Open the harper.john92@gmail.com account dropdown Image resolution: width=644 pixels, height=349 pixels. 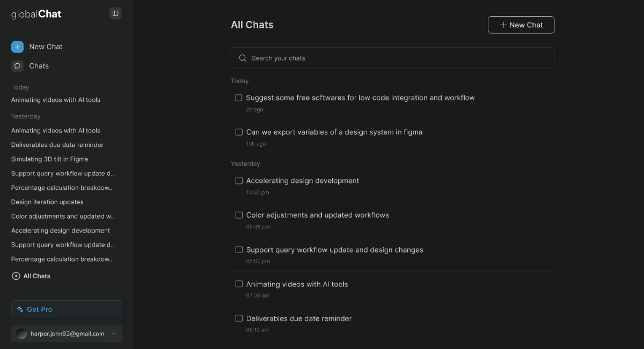(x=67, y=333)
